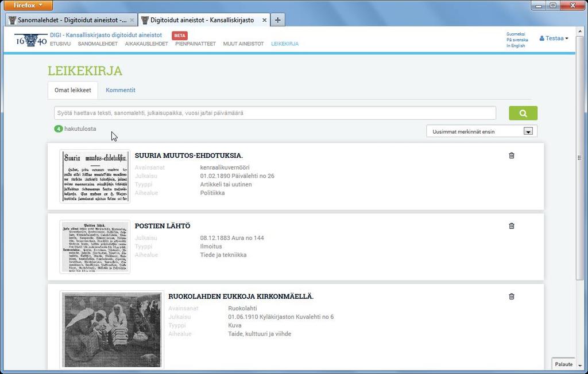Click 01.06.1910 Kyläkirjaston Kuvalehti no 6

point(281,317)
